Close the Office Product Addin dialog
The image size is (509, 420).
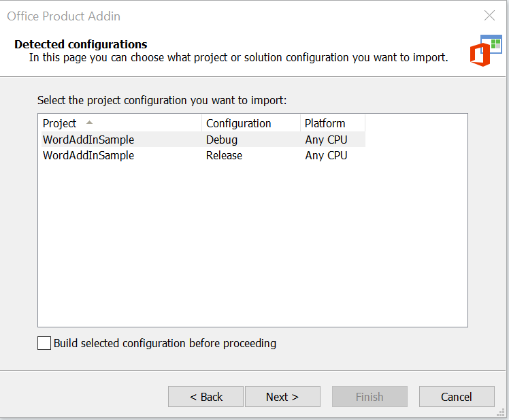click(489, 15)
